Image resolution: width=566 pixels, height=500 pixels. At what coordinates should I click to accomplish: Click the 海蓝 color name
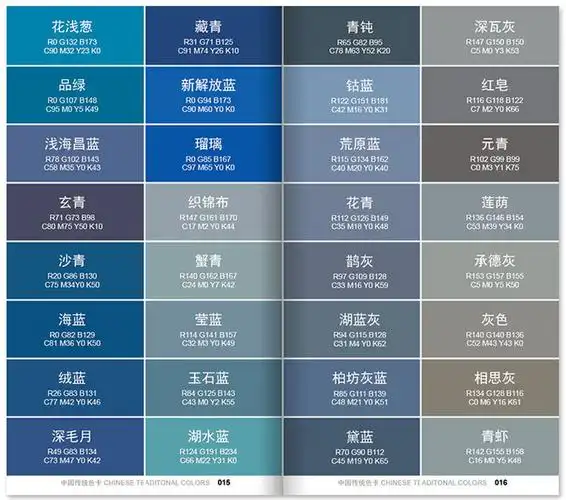coord(72,319)
